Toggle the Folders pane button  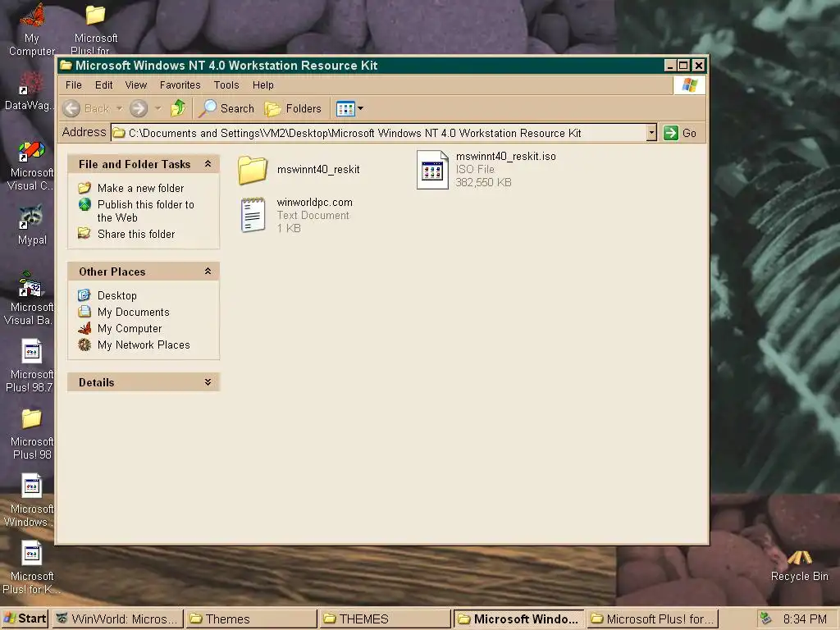293,109
